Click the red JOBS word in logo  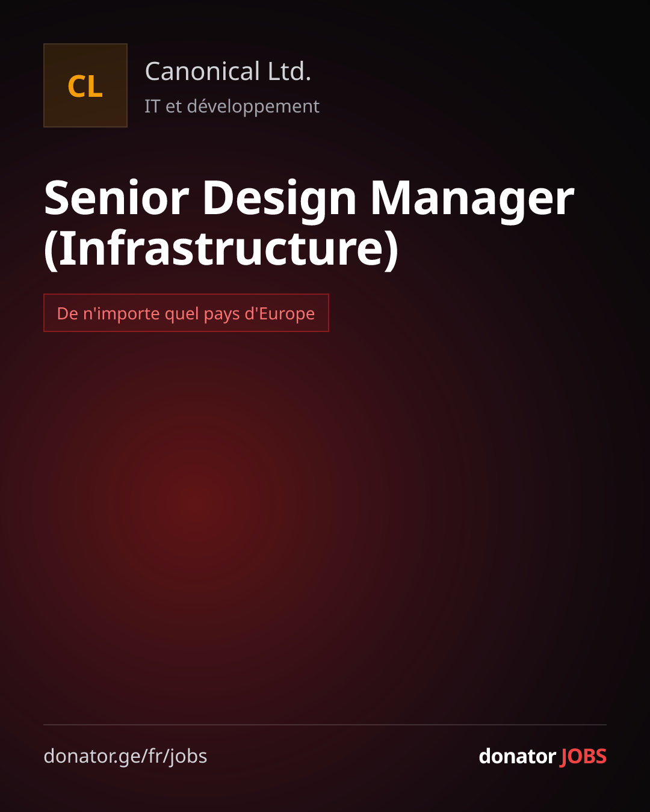(583, 756)
